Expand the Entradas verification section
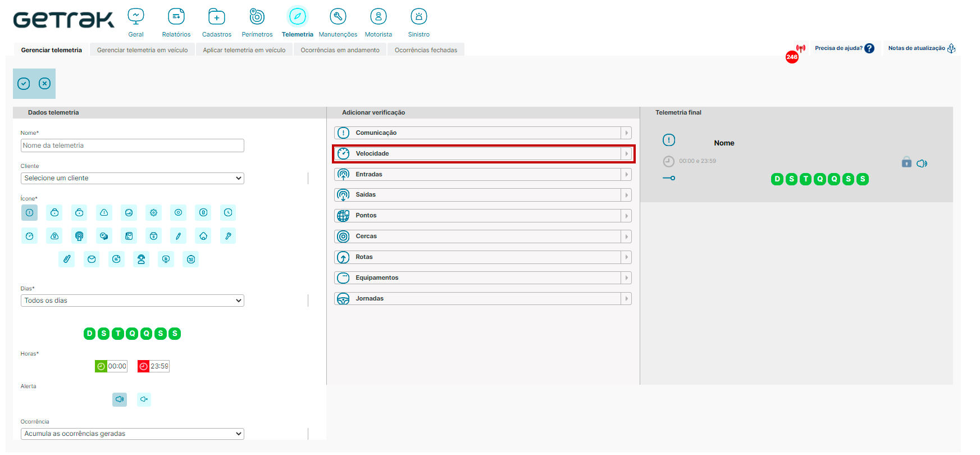The height and width of the screenshot is (455, 980). coord(483,174)
